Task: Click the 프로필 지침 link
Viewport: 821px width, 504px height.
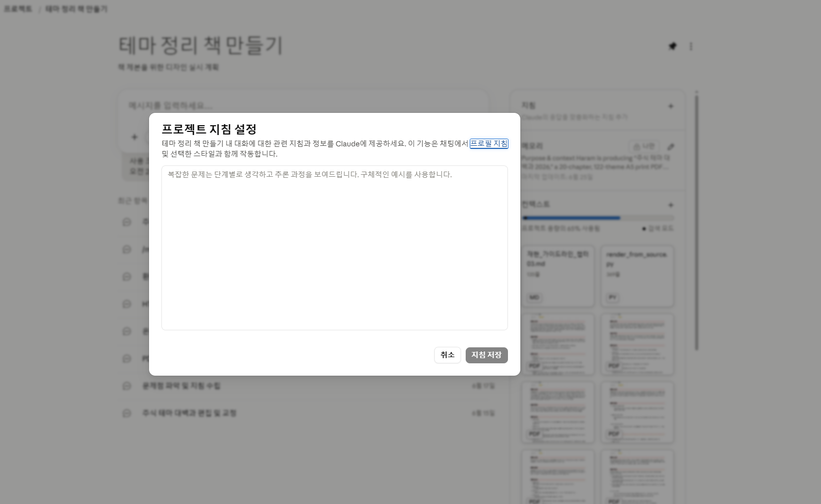Action: pos(489,144)
